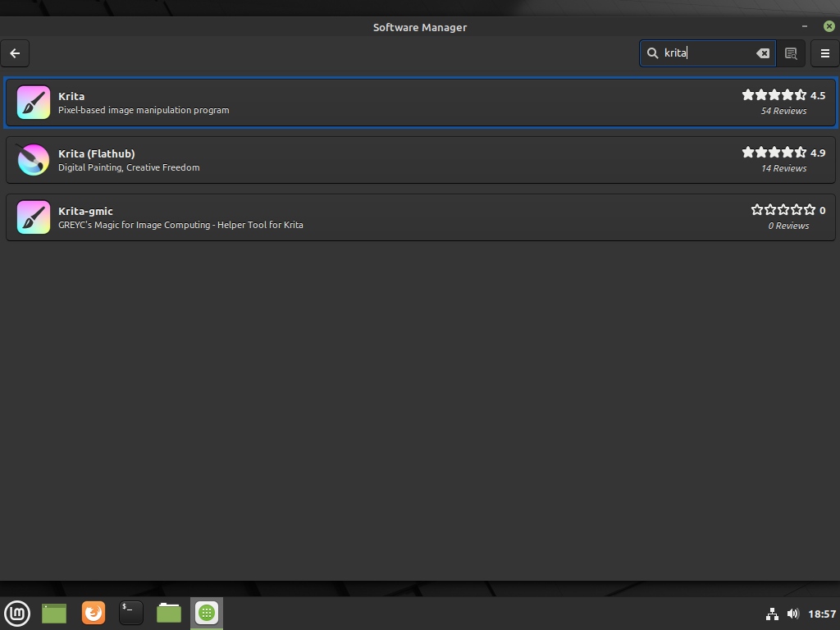Open Krita-gmic app icon
The image size is (840, 630).
point(33,217)
